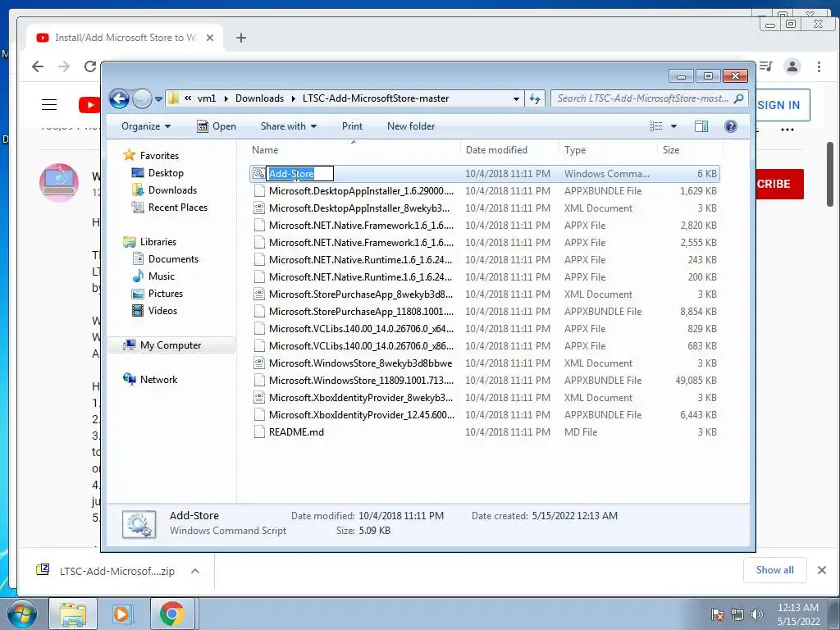840x630 pixels.
Task: Open the Windows Start menu
Action: pos(21,614)
